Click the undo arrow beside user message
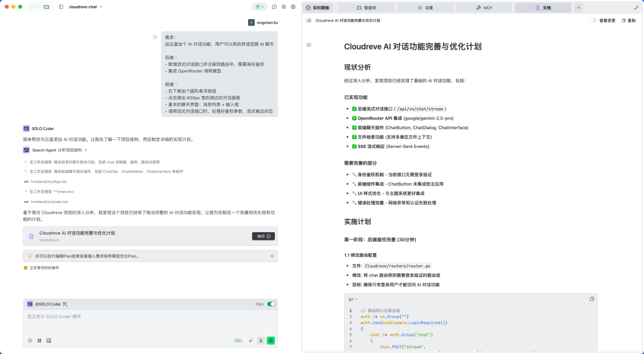 155,37
